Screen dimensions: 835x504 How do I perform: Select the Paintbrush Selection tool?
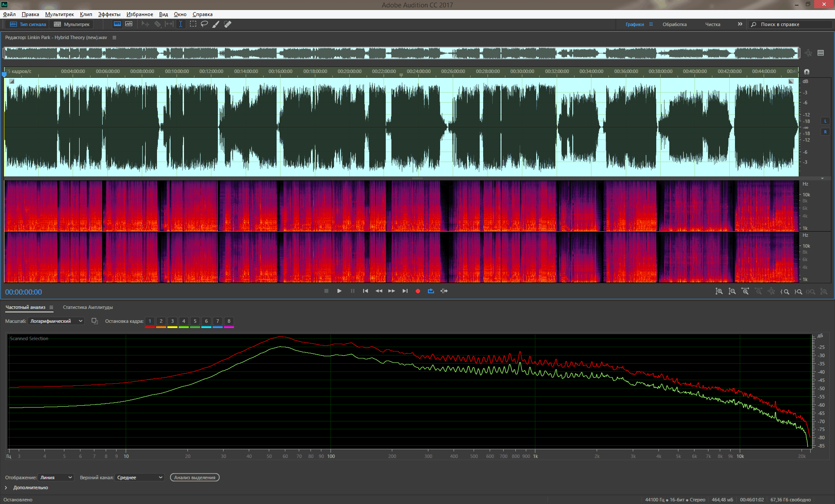(x=216, y=24)
